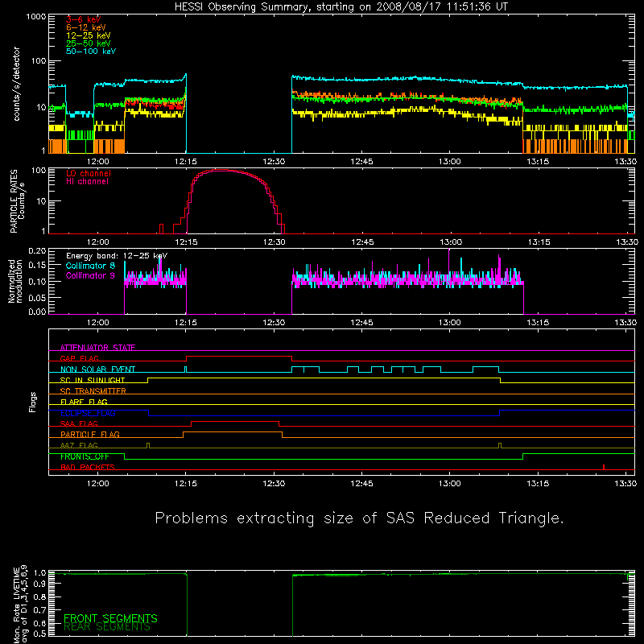Select the 25-50 keV legend label
Viewport: 644px width, 644px height.
89,43
